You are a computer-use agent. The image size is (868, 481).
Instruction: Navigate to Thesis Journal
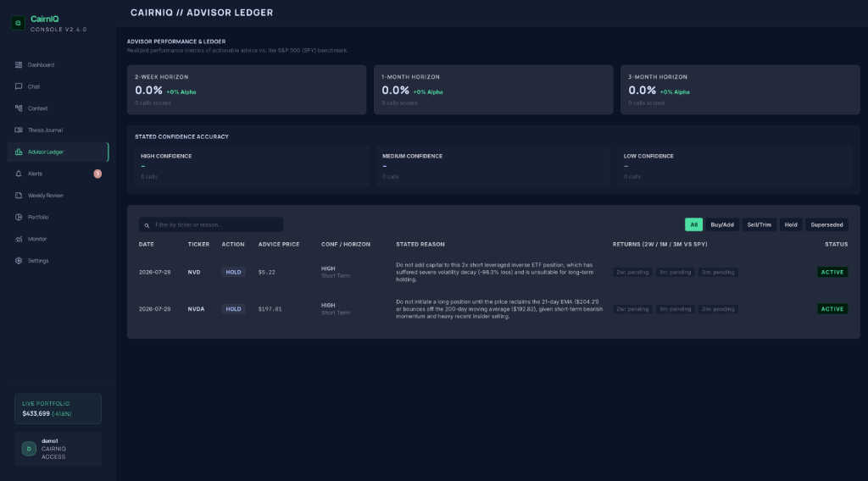point(58,130)
